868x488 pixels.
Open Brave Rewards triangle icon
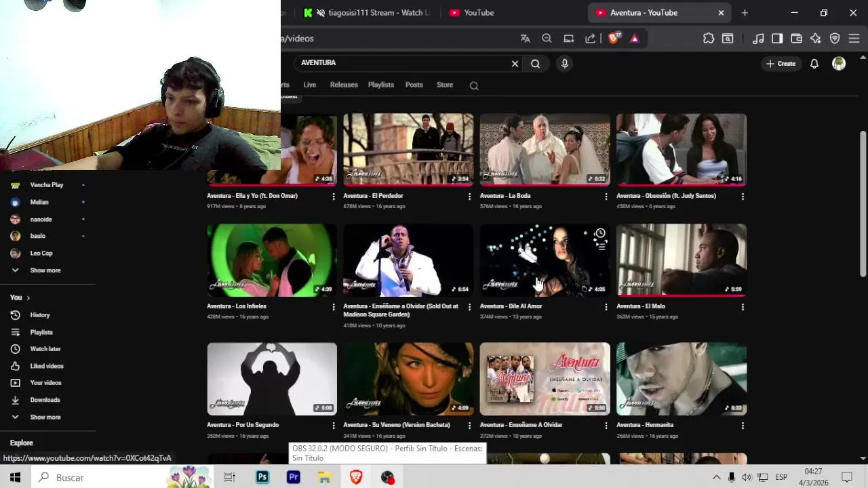[635, 39]
